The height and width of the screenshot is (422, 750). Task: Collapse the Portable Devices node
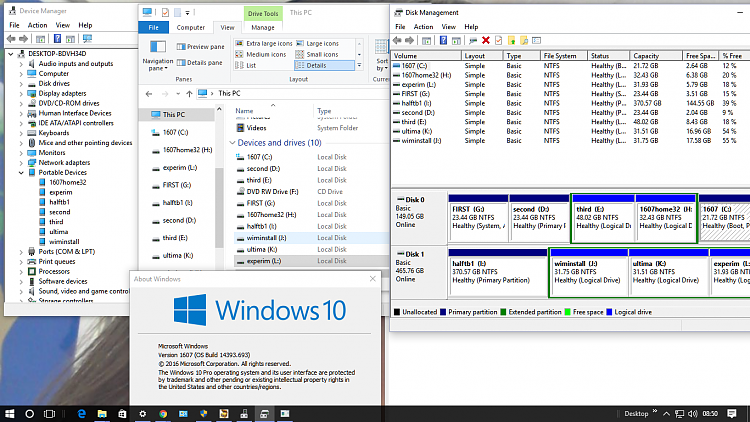tap(21, 173)
